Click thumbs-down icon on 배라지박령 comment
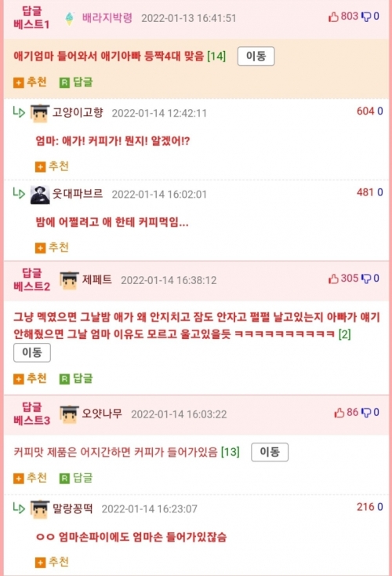The width and height of the screenshot is (392, 576). [366, 16]
